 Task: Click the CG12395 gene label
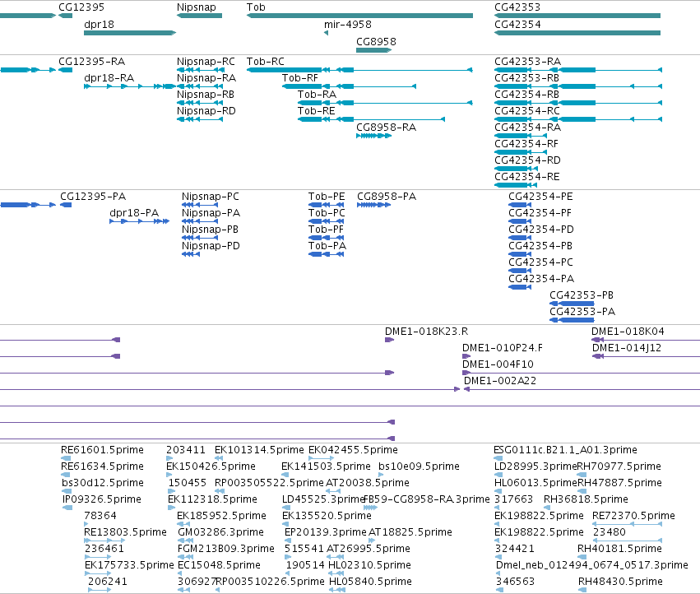pos(81,7)
